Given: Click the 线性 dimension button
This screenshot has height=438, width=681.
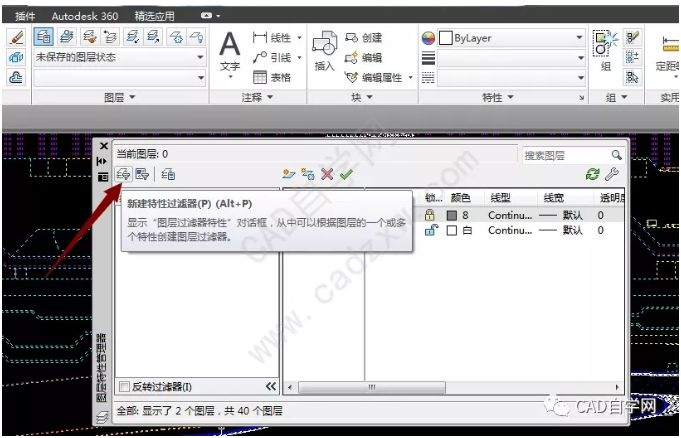Looking at the screenshot, I should tap(272, 38).
